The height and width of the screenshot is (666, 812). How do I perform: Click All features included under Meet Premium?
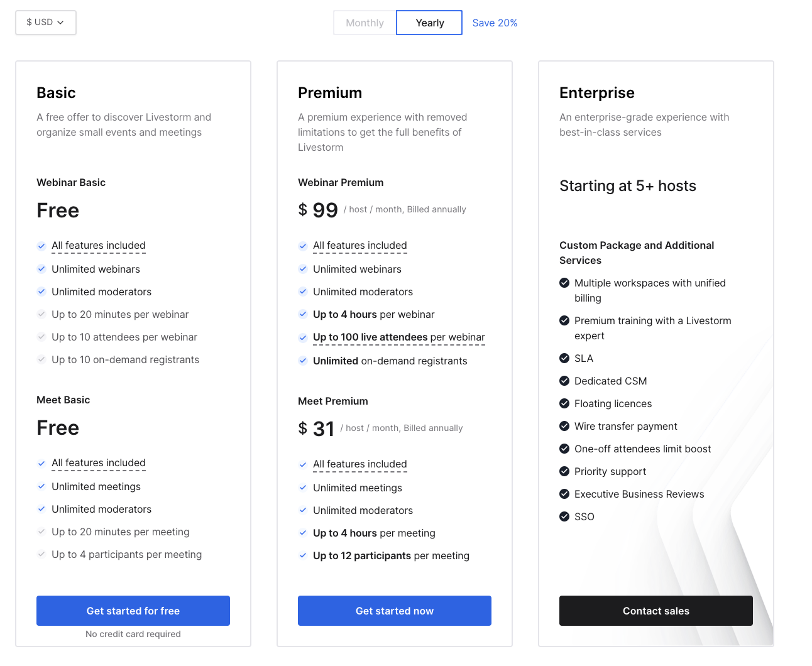coord(360,464)
